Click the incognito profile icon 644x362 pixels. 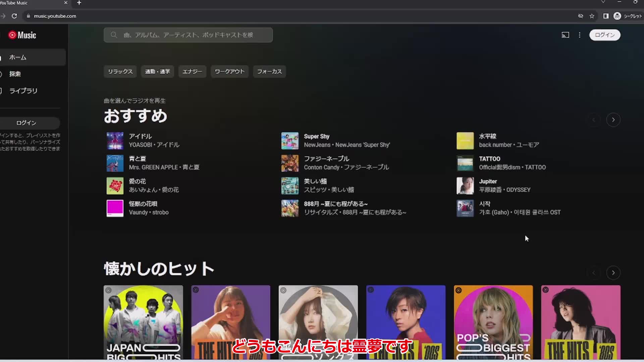click(617, 16)
